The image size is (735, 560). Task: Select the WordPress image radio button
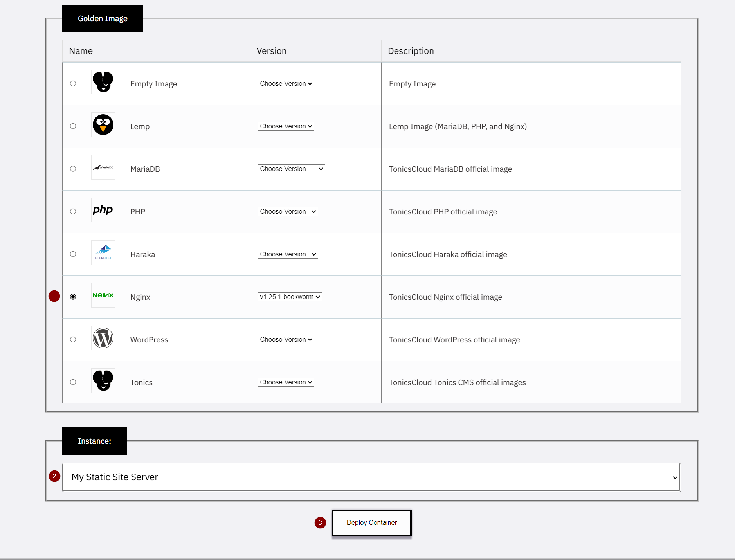tap(73, 340)
